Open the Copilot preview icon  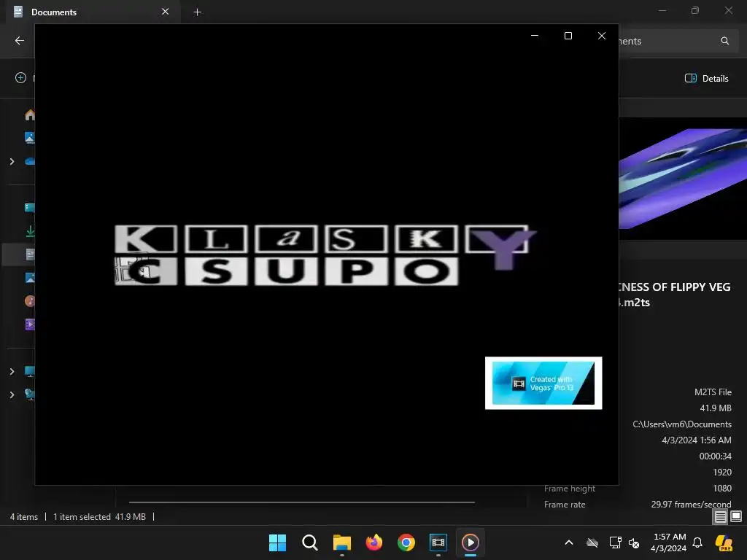point(724,542)
